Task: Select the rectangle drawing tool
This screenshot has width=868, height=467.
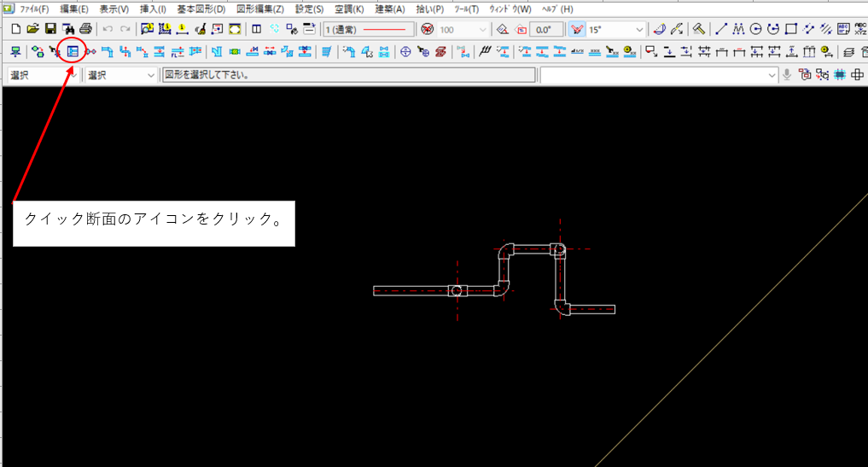Action: 791,29
